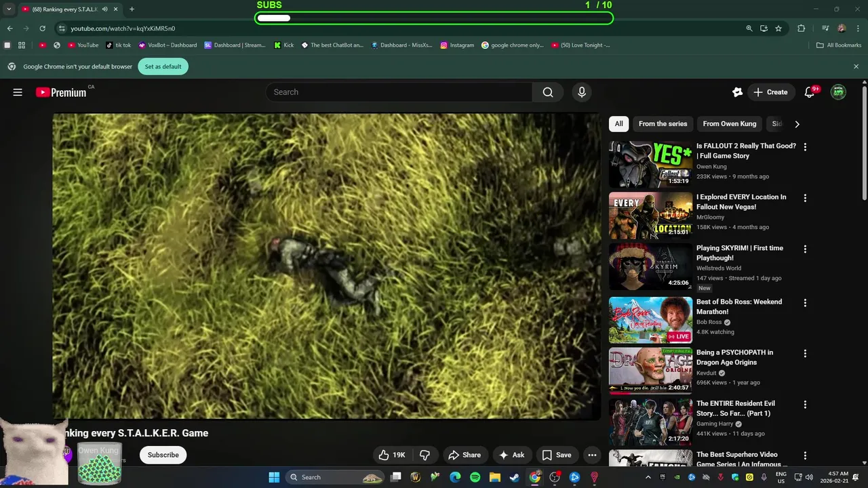Open Microsoft Edge from the taskbar
868x488 pixels.
coord(455,477)
